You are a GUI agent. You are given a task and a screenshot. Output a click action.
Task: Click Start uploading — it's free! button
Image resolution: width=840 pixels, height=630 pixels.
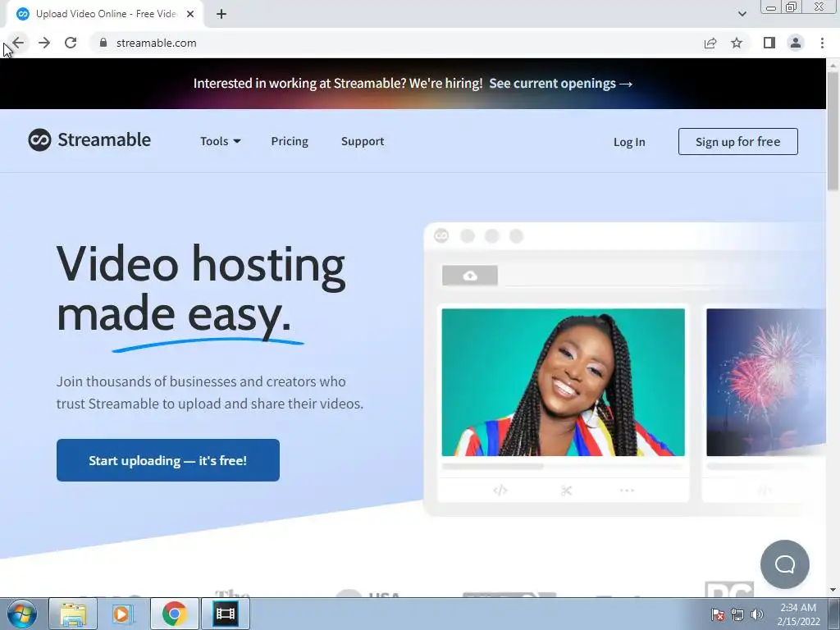(x=168, y=460)
